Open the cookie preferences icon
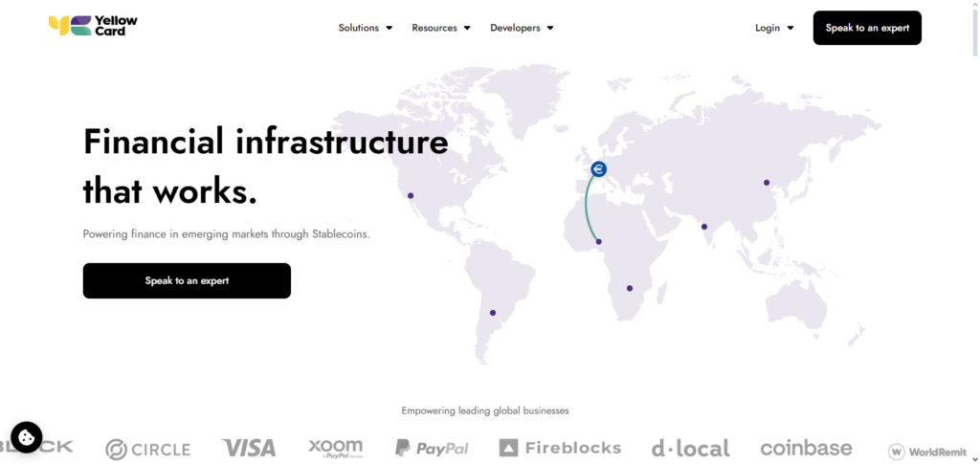The width and height of the screenshot is (980, 464). click(27, 437)
